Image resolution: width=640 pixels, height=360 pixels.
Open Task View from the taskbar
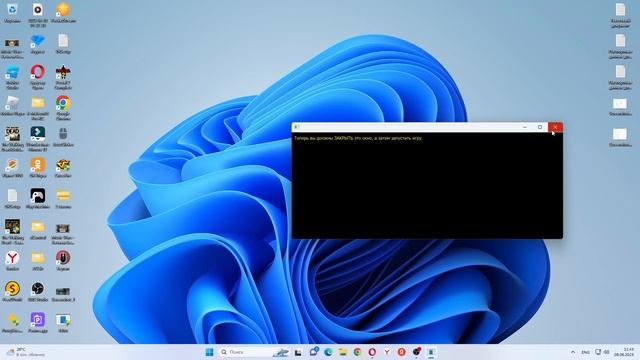(x=298, y=352)
